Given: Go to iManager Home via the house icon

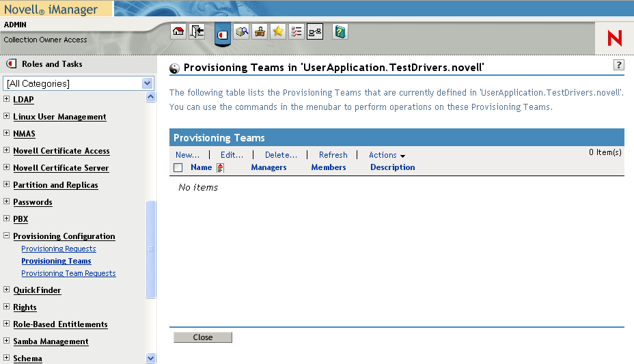Looking at the screenshot, I should click(x=178, y=31).
